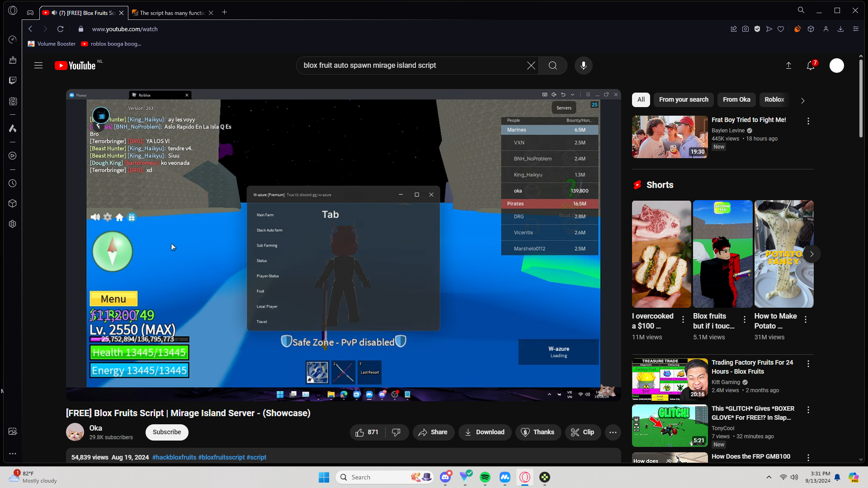This screenshot has width=868, height=488.
Task: Show next Shorts with the arrow
Action: [812, 254]
